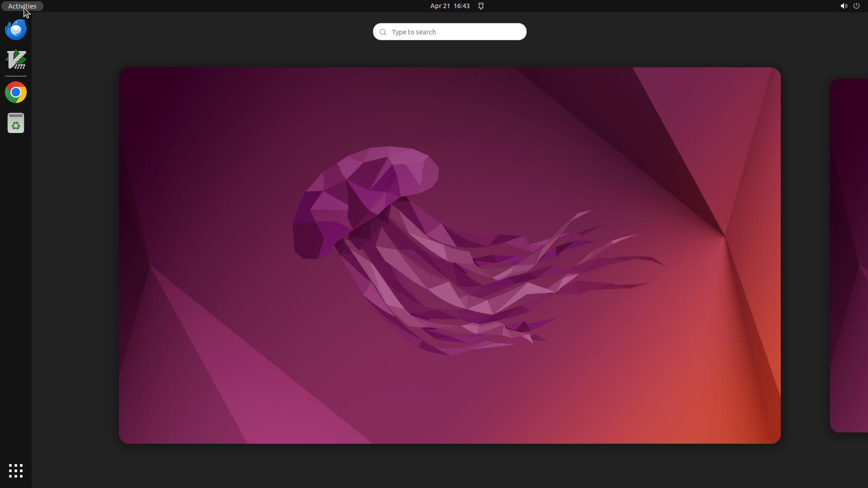Click empty overview area below workspace

449,465
